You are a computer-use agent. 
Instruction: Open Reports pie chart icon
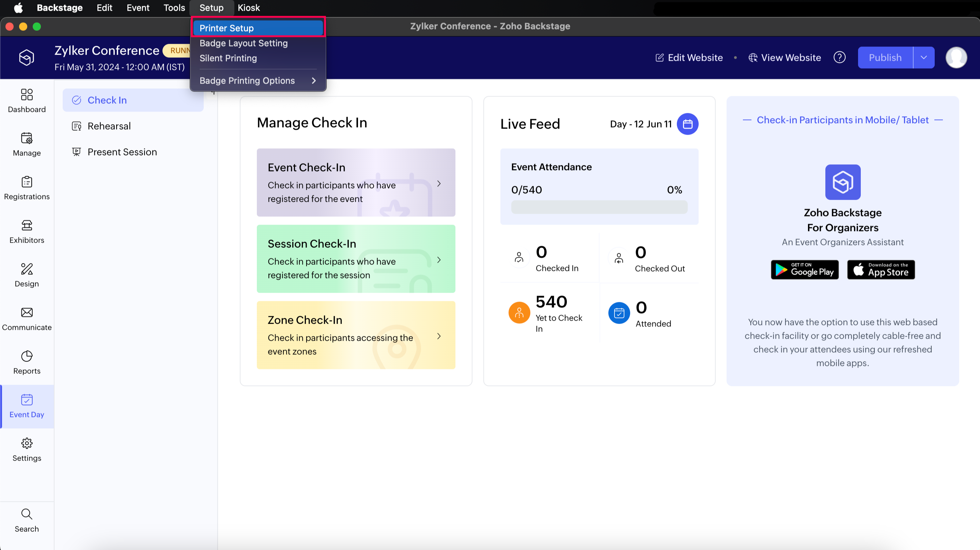(27, 357)
